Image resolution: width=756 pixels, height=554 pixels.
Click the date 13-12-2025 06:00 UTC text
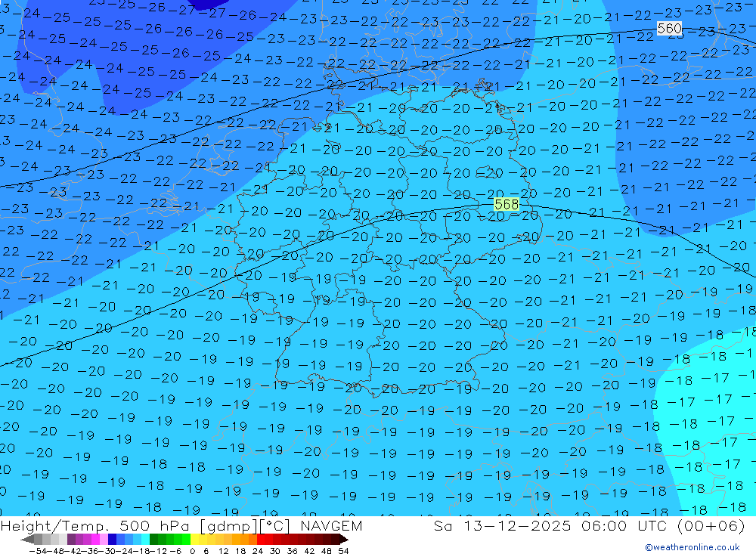click(x=565, y=525)
